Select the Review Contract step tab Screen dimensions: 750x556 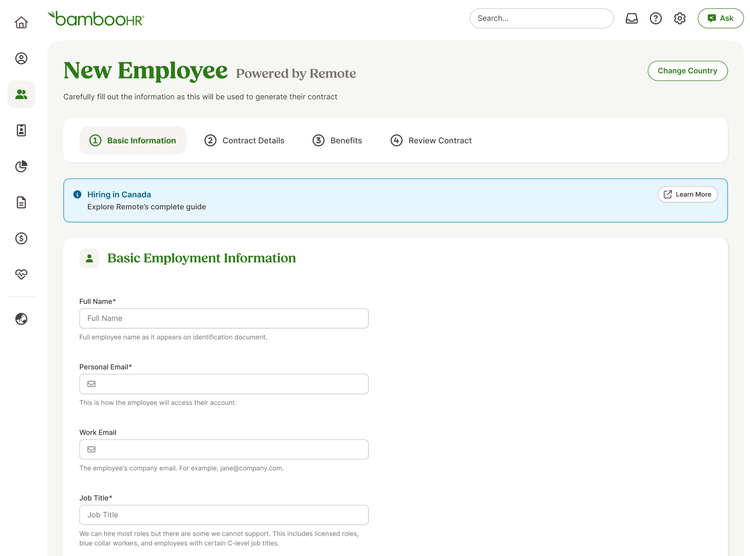point(431,140)
